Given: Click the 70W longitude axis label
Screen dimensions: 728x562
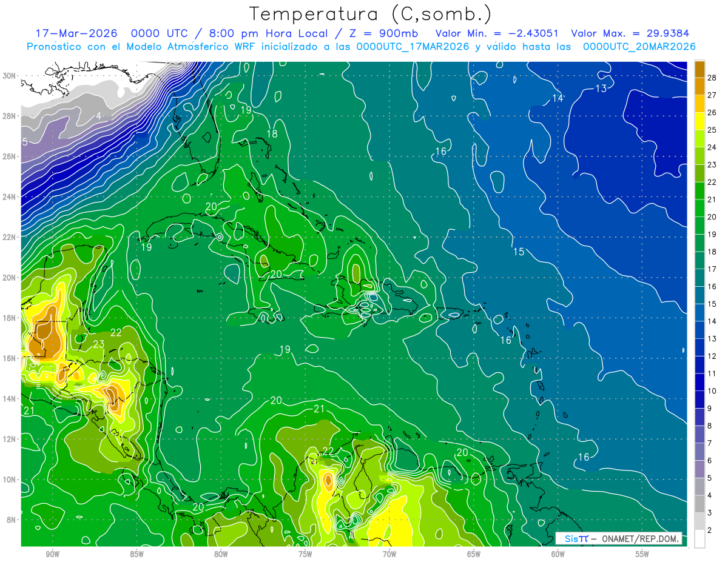Looking at the screenshot, I should (x=389, y=554).
